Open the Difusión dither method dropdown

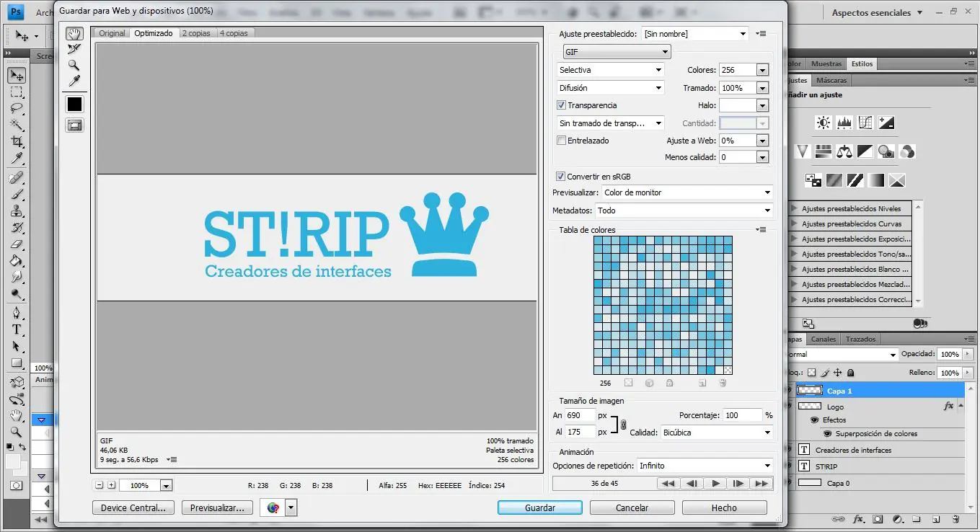click(610, 88)
